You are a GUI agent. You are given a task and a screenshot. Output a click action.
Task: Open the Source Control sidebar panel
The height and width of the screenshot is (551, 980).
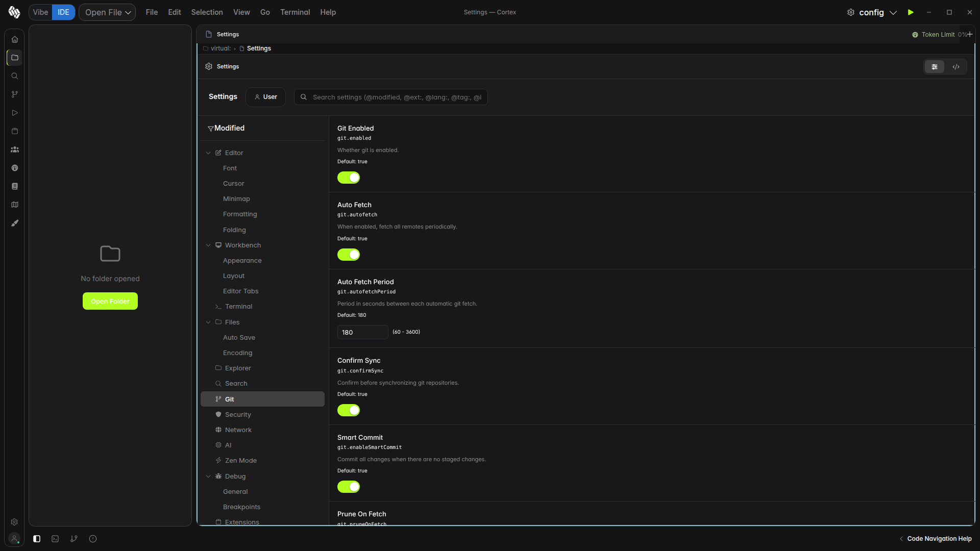(x=14, y=94)
